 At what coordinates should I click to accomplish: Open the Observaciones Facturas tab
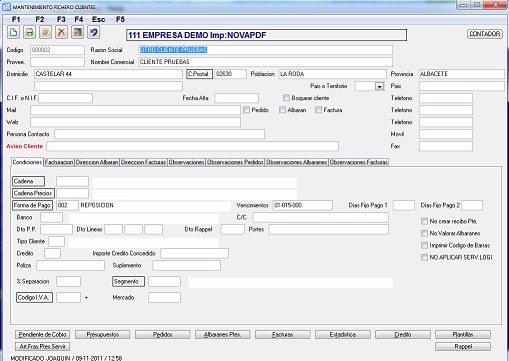tap(359, 162)
